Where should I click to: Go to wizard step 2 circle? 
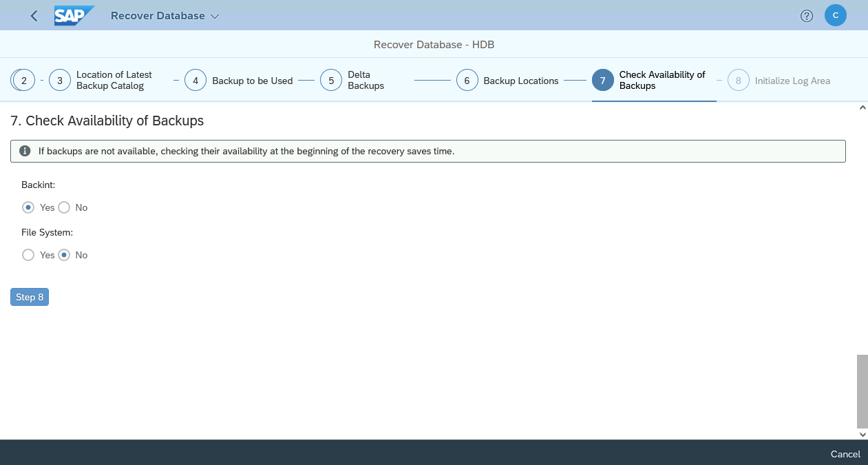[23, 81]
